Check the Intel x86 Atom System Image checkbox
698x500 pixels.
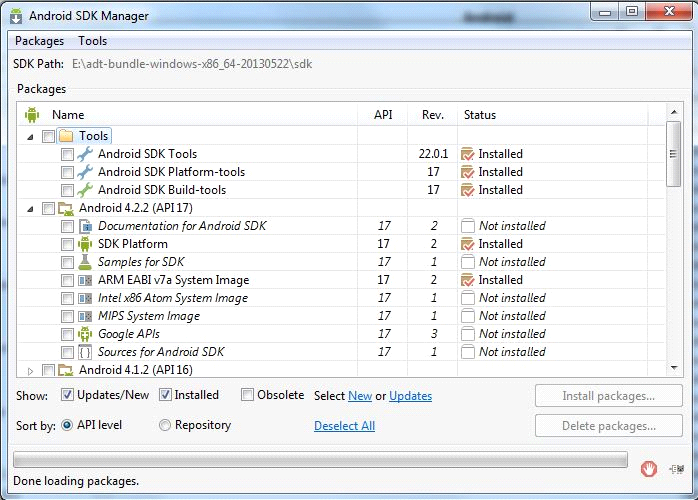pyautogui.click(x=67, y=298)
